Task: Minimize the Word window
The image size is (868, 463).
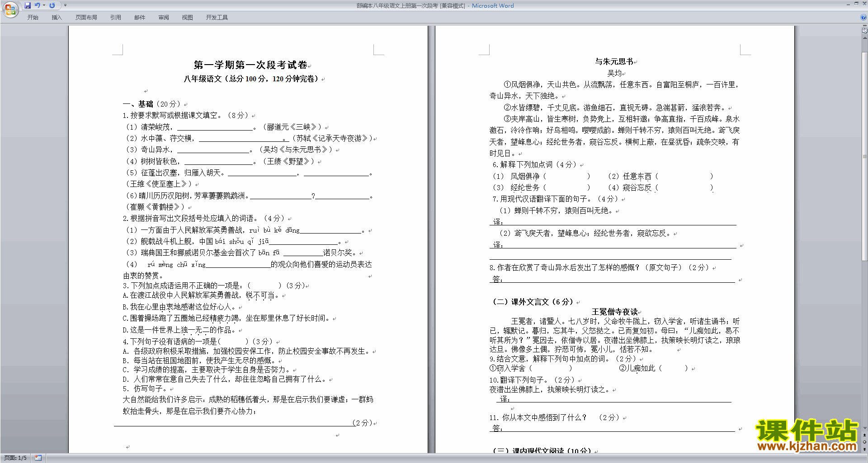Action: [848, 4]
